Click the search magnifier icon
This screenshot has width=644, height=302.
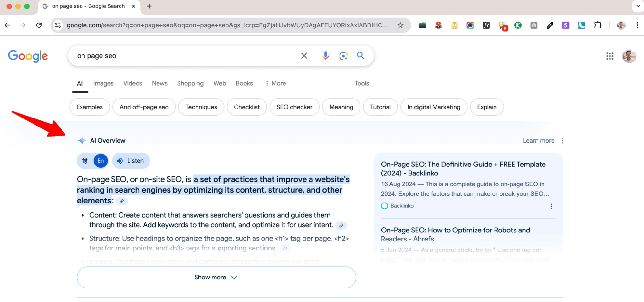point(360,55)
